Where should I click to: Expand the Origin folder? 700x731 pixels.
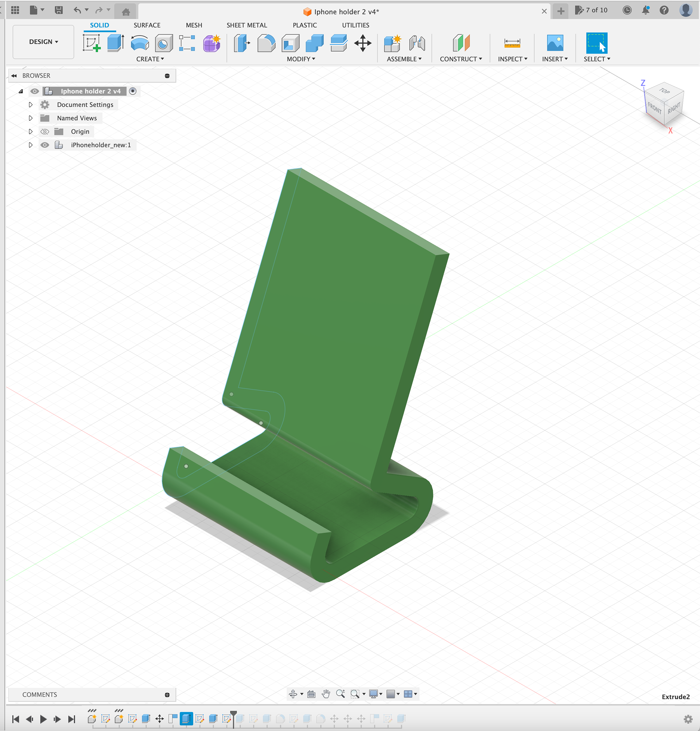[x=31, y=131]
